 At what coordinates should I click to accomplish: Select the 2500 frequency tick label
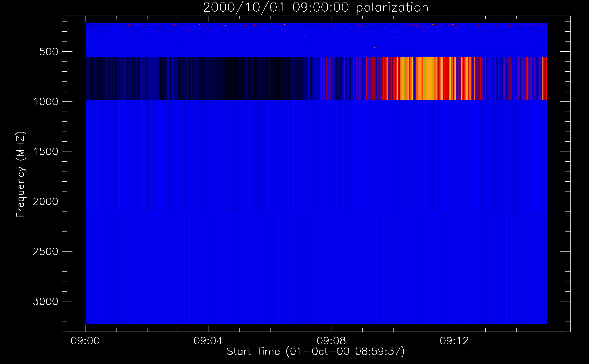point(46,252)
